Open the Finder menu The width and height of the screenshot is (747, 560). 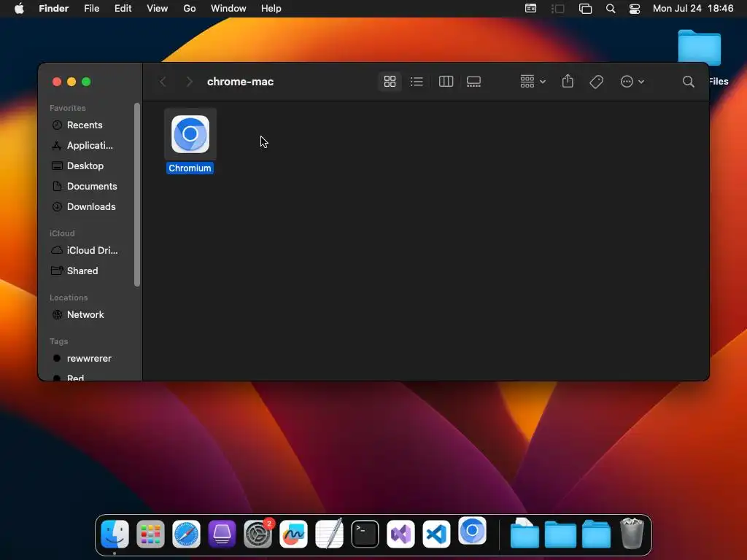(x=54, y=8)
